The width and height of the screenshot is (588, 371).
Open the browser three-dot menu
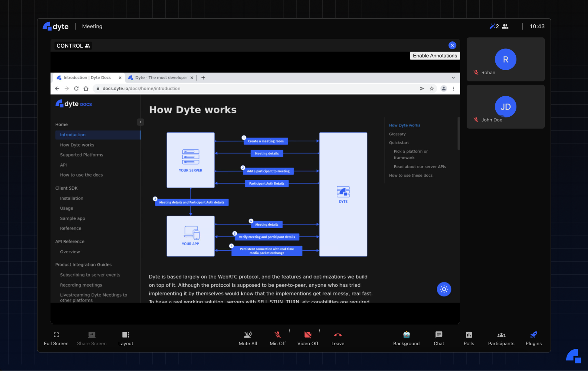point(453,89)
